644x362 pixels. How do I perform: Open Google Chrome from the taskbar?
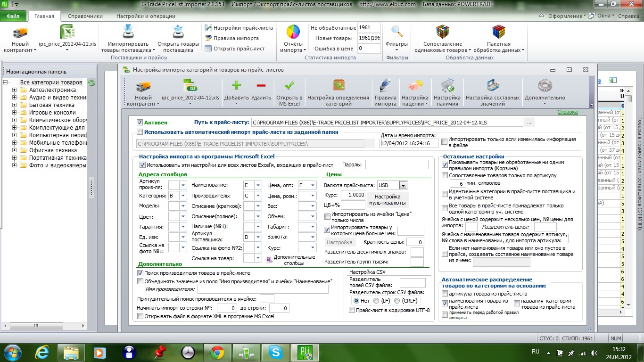pos(217,352)
